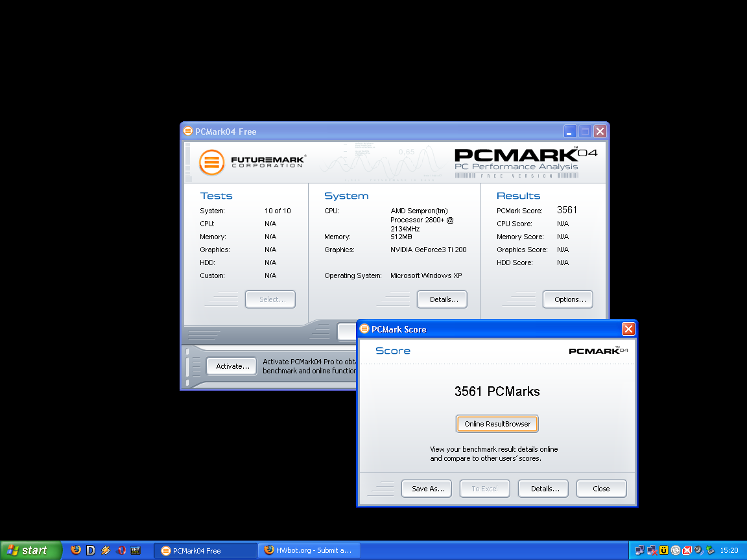Viewport: 747px width, 560px height.
Task: Click PCMark Score value 3561 in Results
Action: (567, 210)
